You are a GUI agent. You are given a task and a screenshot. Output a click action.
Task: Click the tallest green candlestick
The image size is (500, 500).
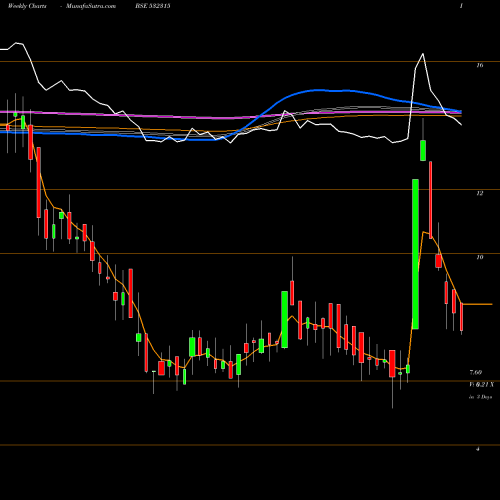pos(415,254)
